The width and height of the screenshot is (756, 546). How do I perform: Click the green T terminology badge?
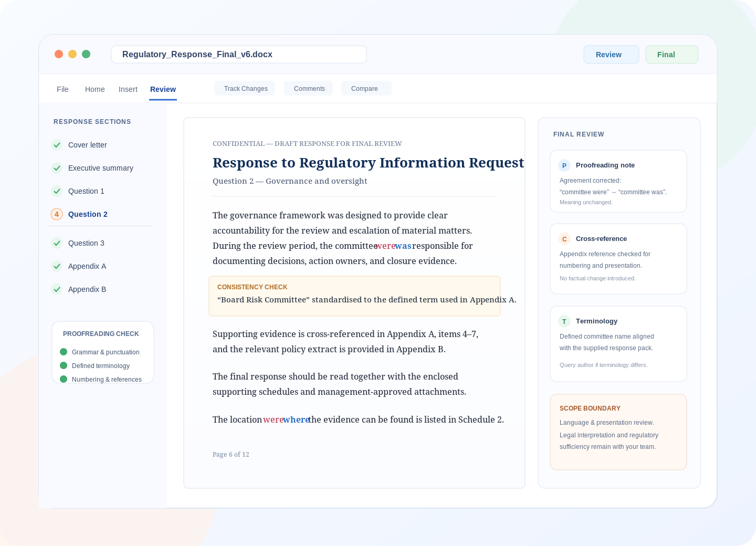[564, 321]
